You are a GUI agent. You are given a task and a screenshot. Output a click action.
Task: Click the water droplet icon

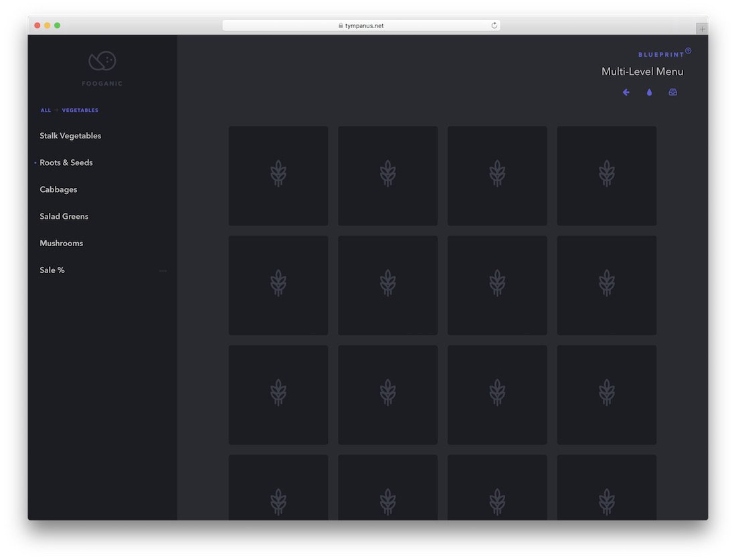(649, 92)
